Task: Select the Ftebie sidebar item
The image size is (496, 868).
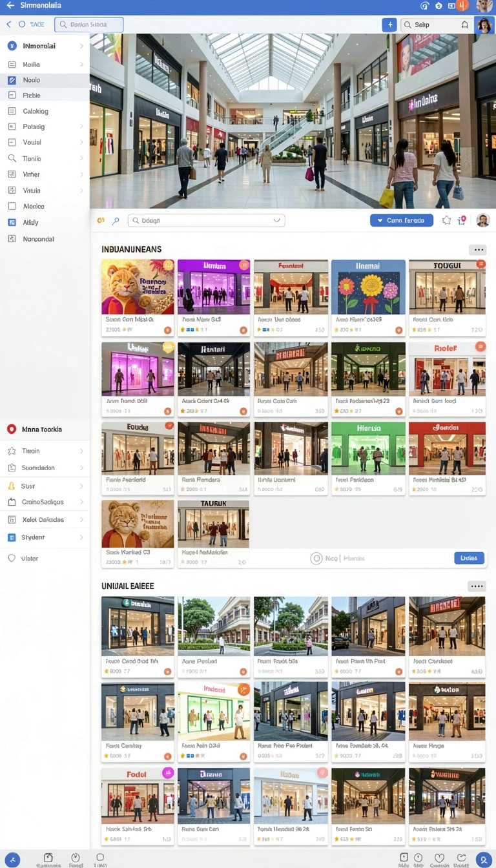Action: click(x=45, y=96)
